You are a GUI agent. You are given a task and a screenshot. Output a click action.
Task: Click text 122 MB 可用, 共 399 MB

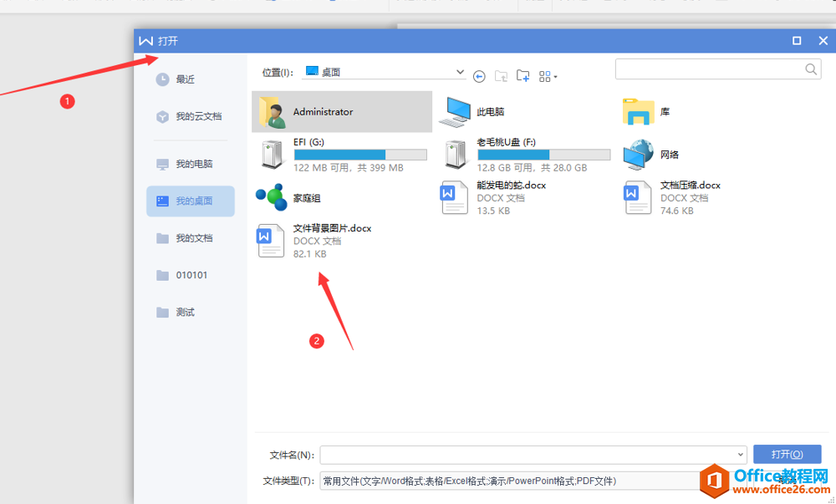[x=348, y=168]
